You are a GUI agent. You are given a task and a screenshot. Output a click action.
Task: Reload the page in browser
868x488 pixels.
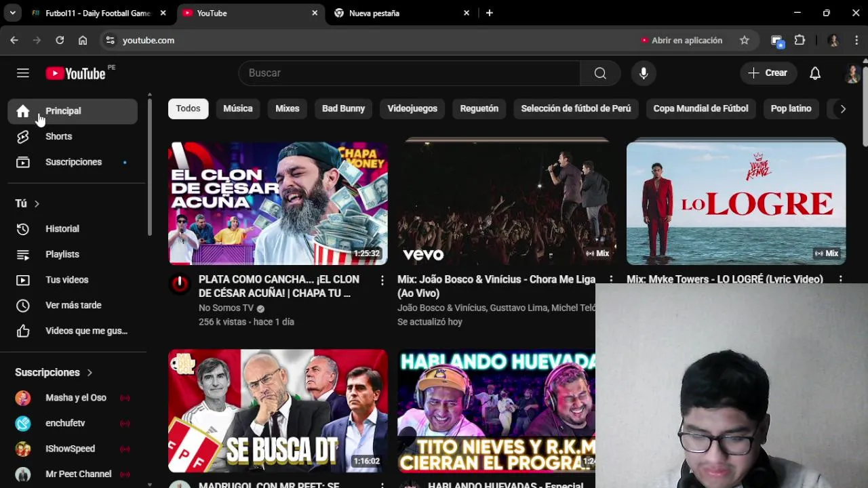click(60, 41)
